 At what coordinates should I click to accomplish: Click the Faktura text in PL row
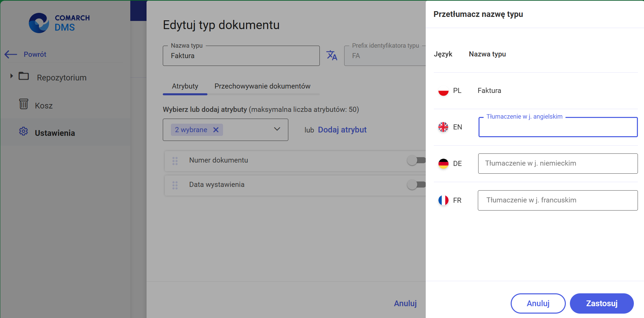(489, 91)
